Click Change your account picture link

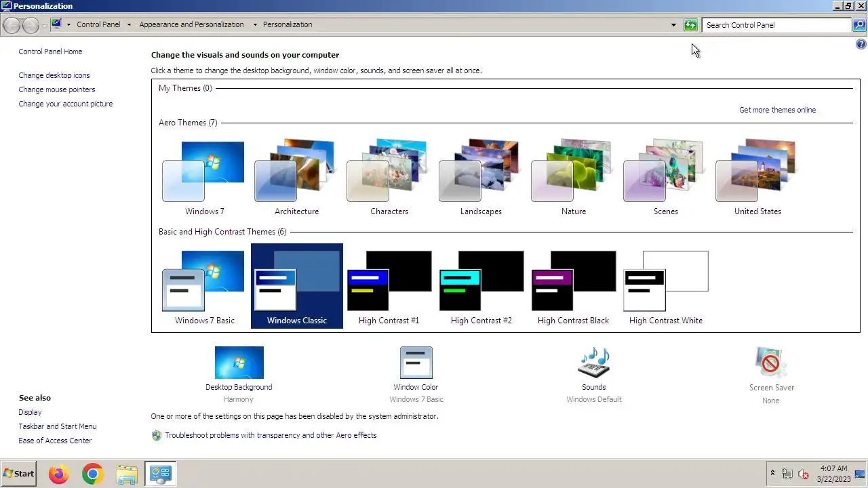point(66,104)
